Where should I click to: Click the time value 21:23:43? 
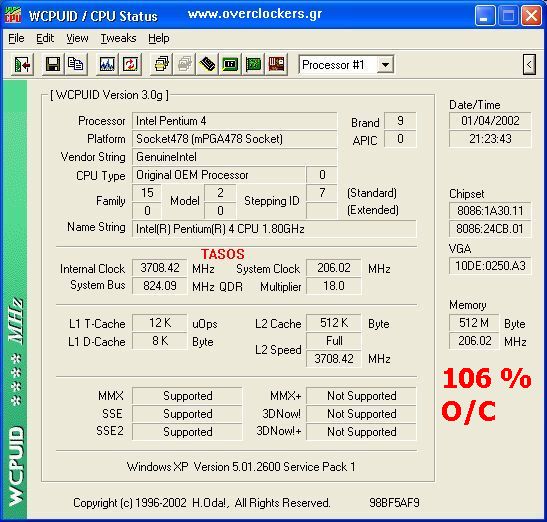pos(490,139)
